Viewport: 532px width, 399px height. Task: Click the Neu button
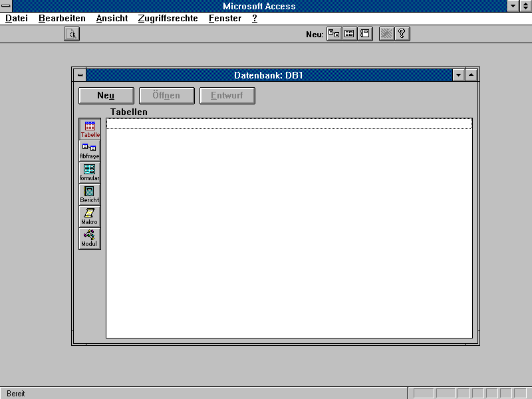(106, 96)
